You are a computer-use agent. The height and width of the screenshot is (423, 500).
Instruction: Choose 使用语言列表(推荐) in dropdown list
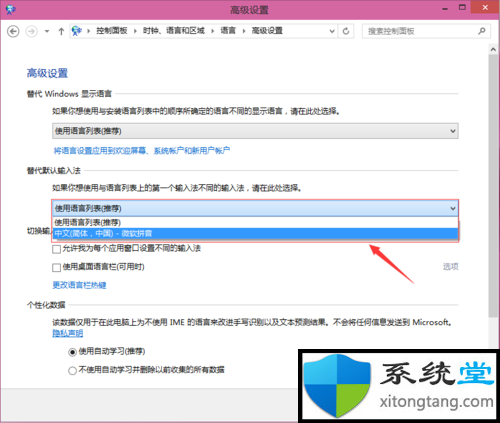(255, 222)
